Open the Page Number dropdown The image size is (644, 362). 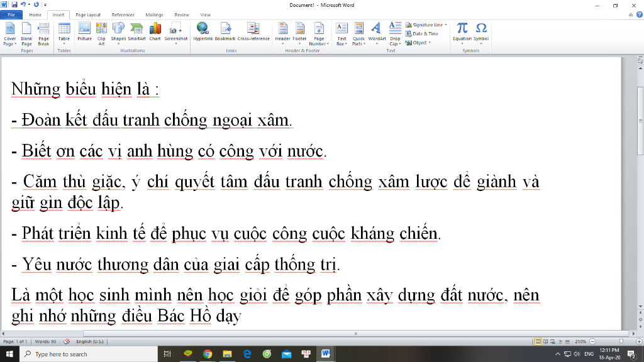tap(319, 34)
